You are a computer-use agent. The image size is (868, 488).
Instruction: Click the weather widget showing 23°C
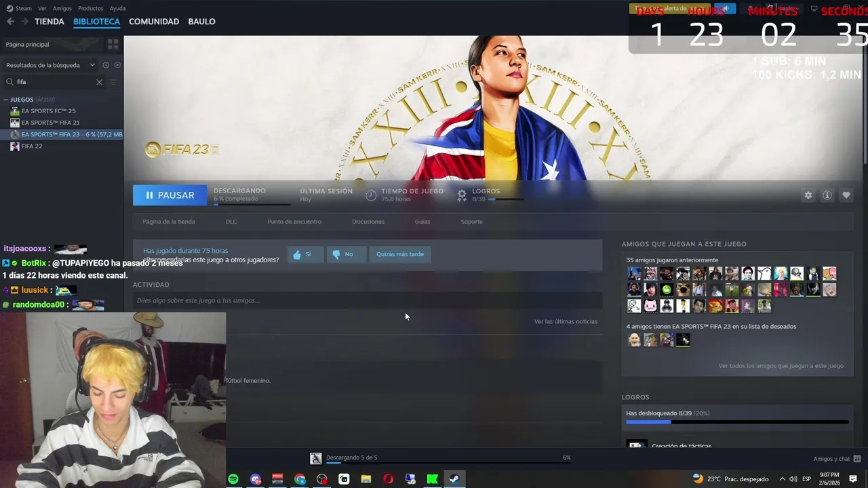[730, 479]
